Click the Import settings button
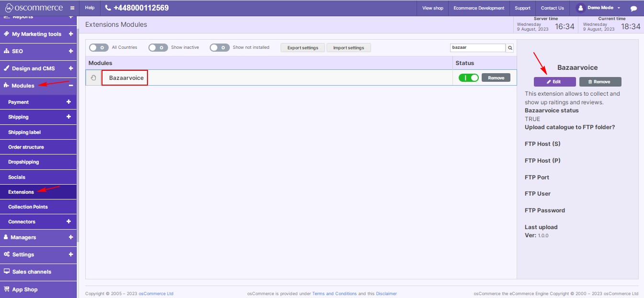Screen dimensions: 644x298 349,48
